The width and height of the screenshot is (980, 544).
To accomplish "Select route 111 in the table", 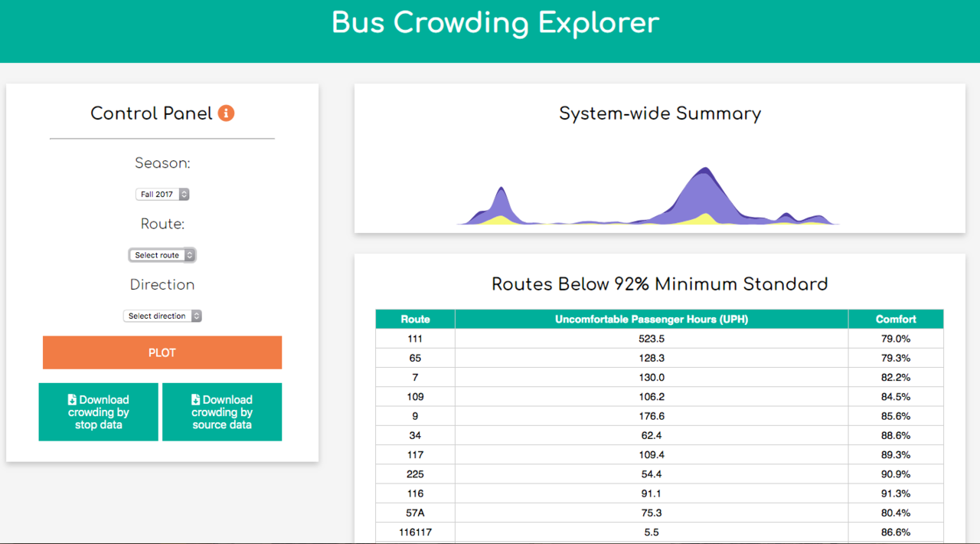I will tap(415, 339).
